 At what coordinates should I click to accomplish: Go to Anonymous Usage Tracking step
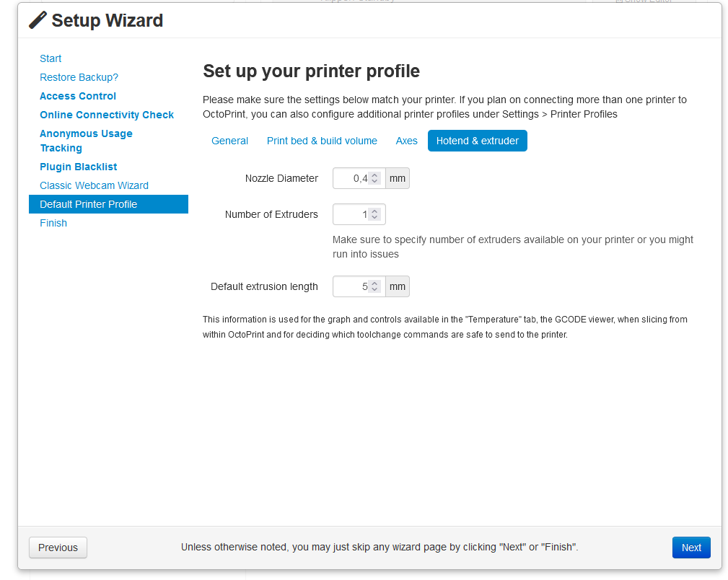pyautogui.click(x=86, y=141)
